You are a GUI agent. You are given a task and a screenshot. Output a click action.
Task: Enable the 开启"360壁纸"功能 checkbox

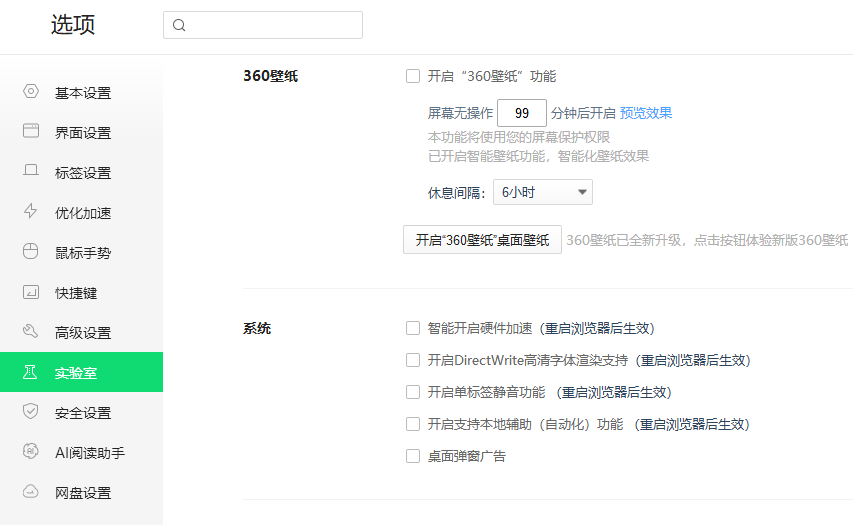(413, 76)
